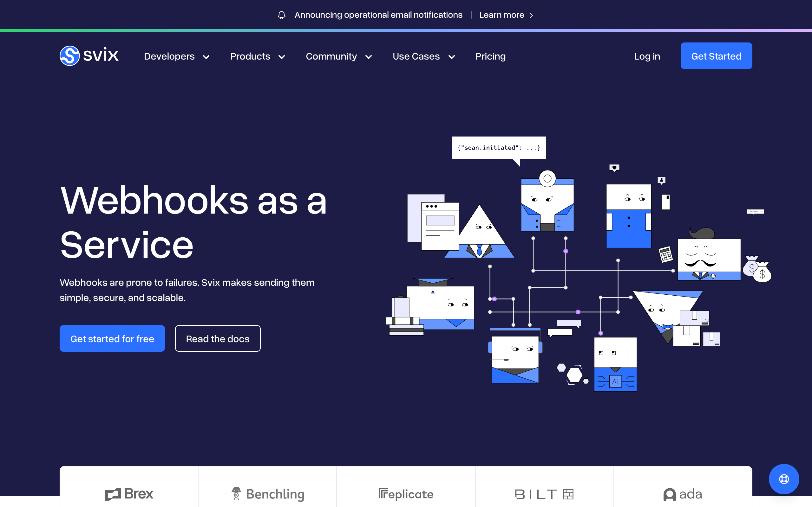This screenshot has width=812, height=507.
Task: Click the Replicate logo
Action: 406,494
